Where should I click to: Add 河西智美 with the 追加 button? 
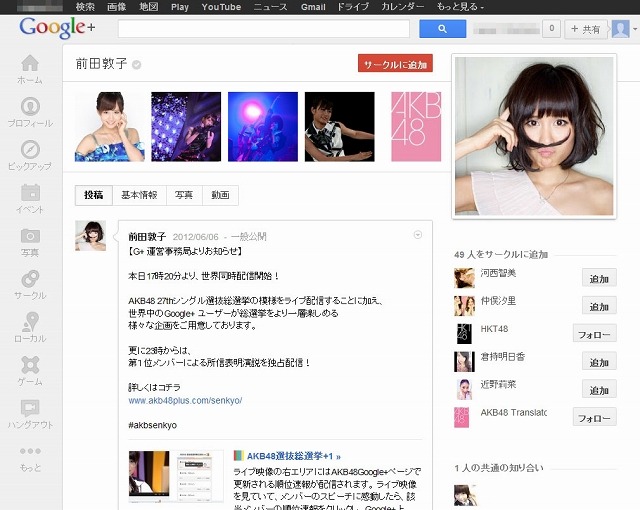599,279
